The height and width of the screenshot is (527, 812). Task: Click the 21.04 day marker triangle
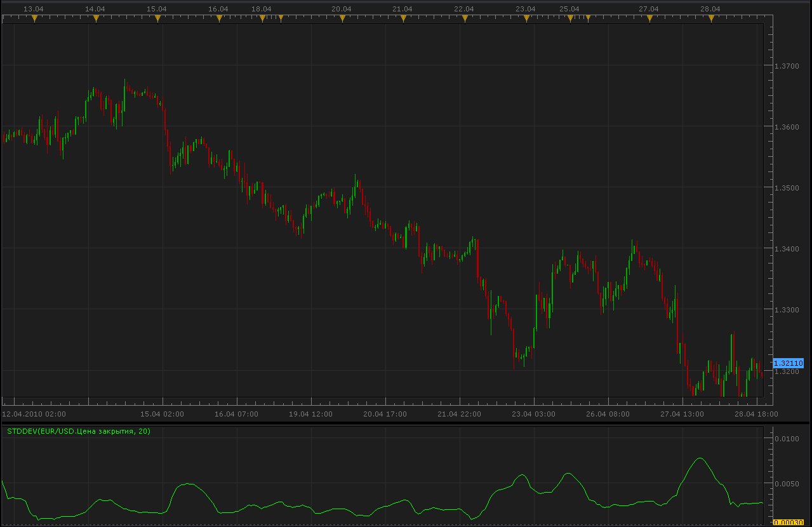[403, 18]
